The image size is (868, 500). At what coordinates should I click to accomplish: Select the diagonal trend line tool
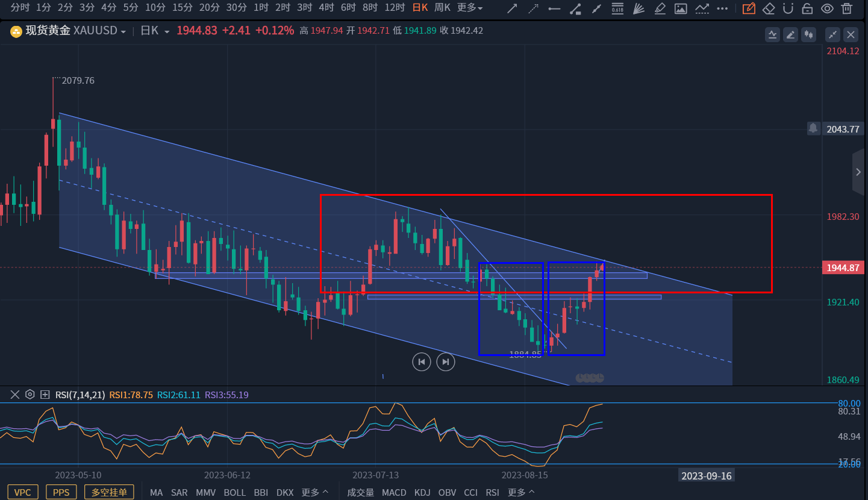(596, 8)
